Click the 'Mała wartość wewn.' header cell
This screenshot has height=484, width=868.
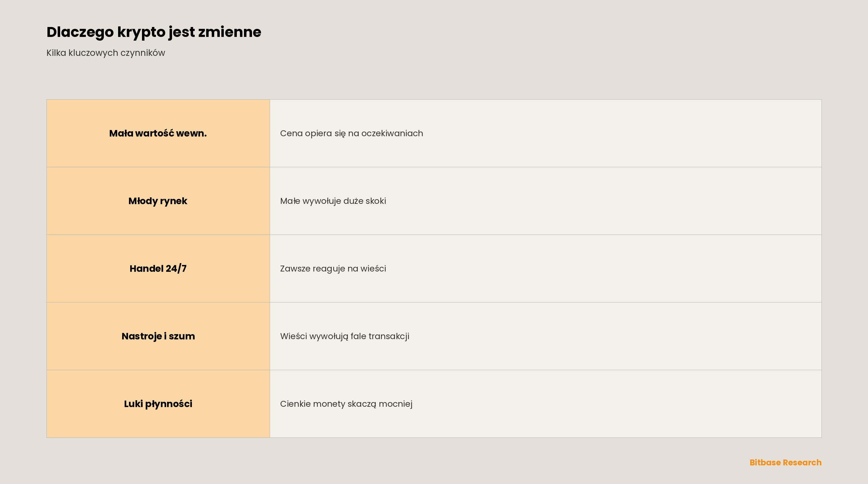(158, 133)
